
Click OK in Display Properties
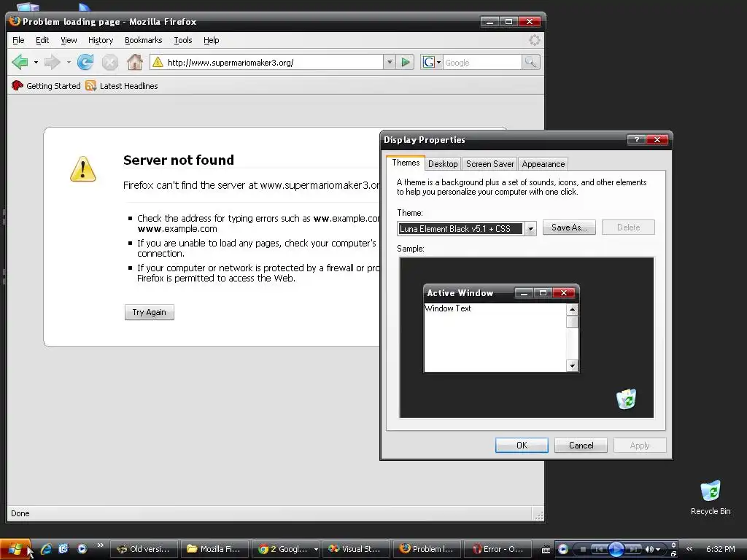522,446
